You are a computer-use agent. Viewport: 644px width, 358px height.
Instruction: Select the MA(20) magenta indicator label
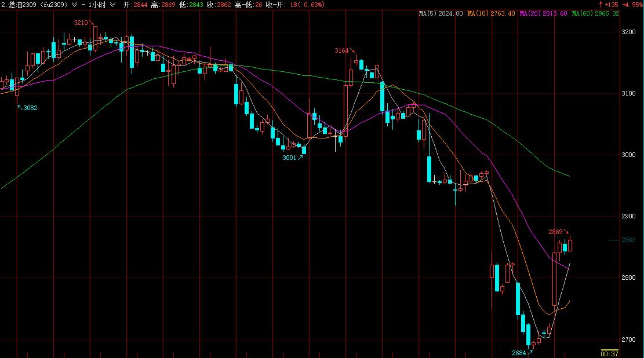tap(543, 13)
